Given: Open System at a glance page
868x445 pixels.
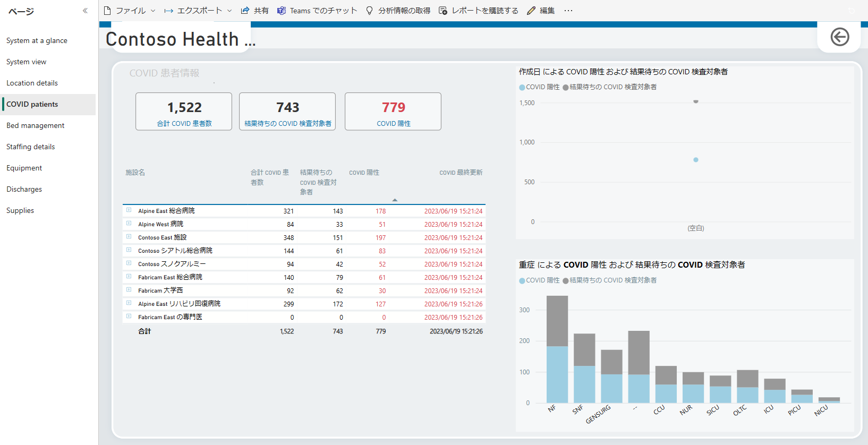Looking at the screenshot, I should tap(48, 40).
